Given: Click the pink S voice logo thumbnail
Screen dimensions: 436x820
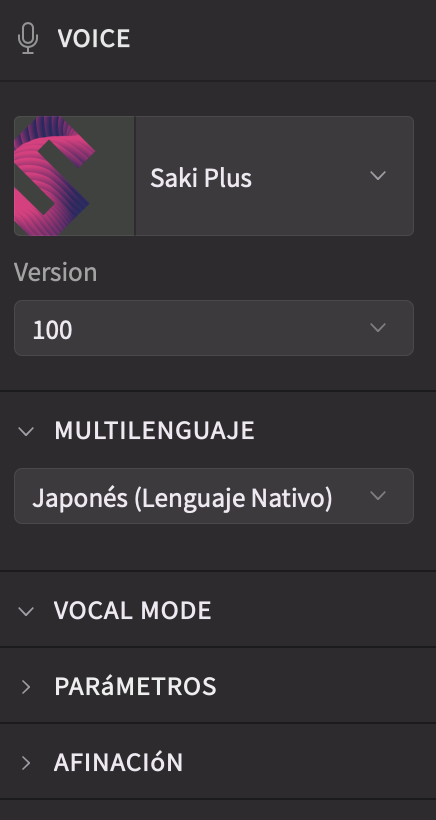Looking at the screenshot, I should point(74,176).
